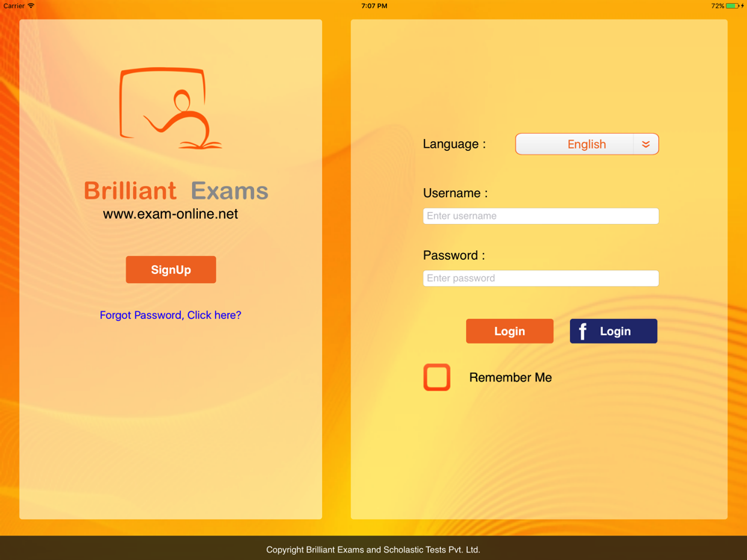Focus the Enter password field
This screenshot has height=560, width=747.
pyautogui.click(x=541, y=278)
